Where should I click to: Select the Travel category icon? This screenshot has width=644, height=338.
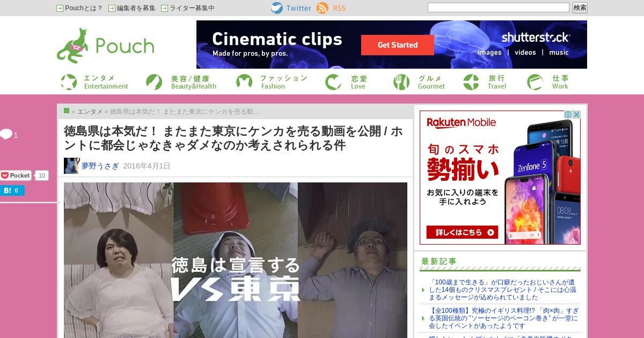pos(471,82)
